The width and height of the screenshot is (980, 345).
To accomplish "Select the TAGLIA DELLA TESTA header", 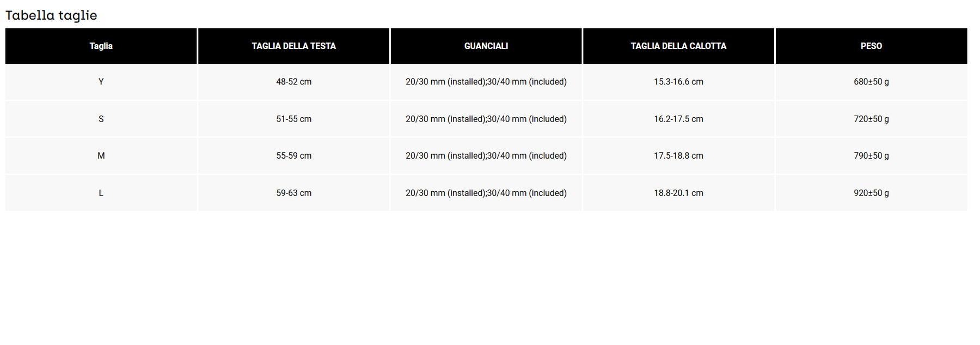I will [x=294, y=46].
